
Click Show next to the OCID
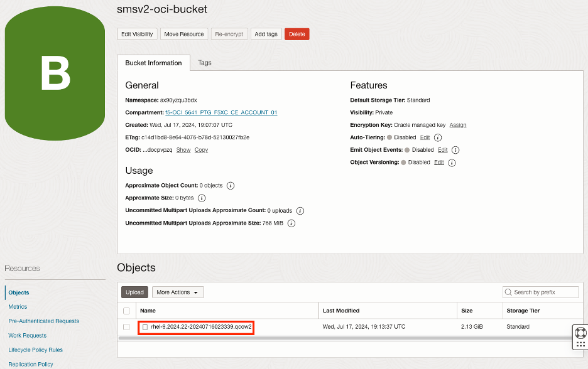tap(183, 149)
